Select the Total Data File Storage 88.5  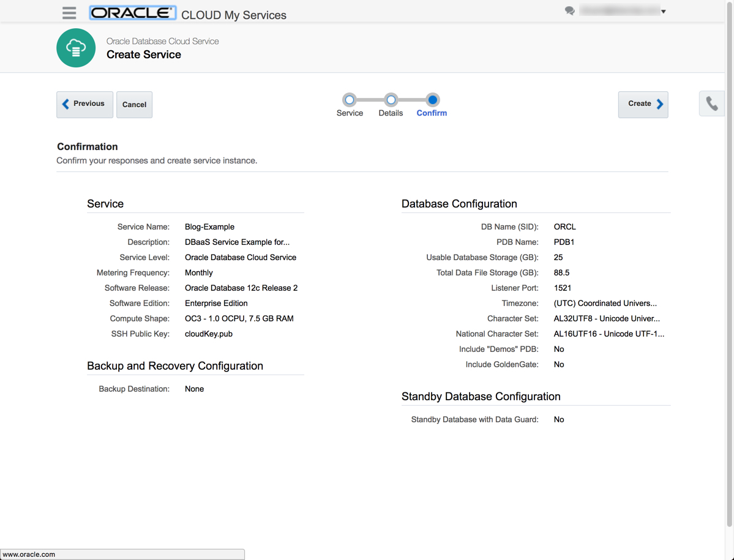pos(562,273)
